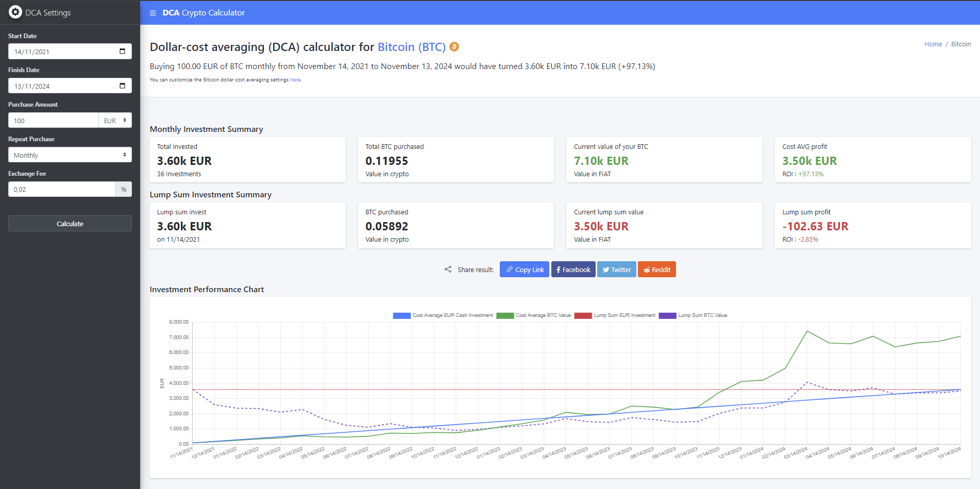The width and height of the screenshot is (980, 489).
Task: Open the Start Date calendar picker icon
Action: (122, 51)
